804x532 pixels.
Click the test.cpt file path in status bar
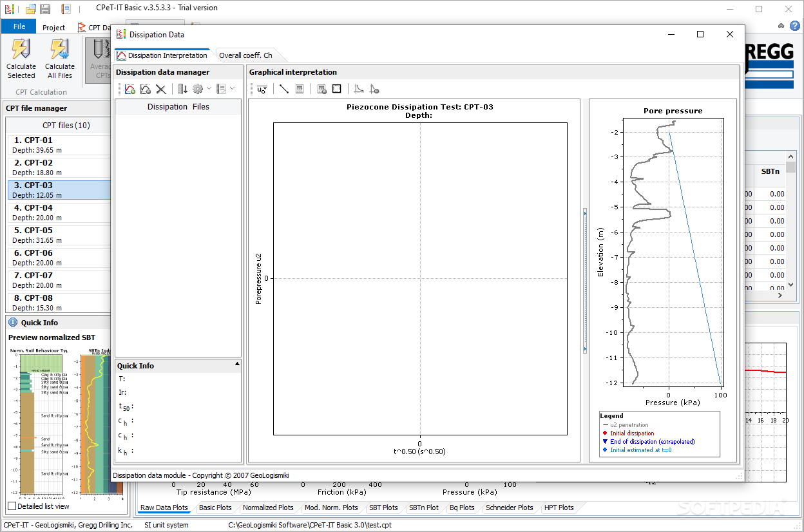[310, 525]
